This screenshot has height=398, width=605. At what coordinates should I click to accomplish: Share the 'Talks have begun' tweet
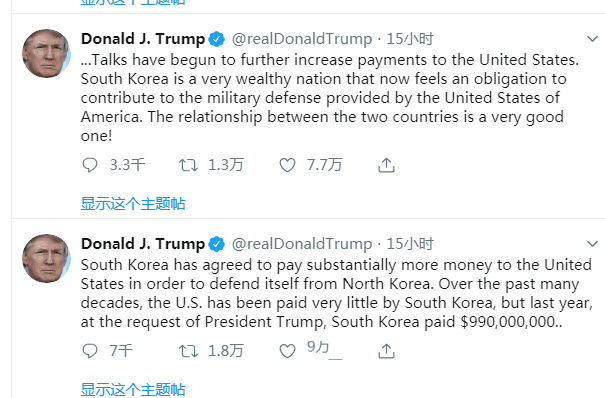[386, 165]
